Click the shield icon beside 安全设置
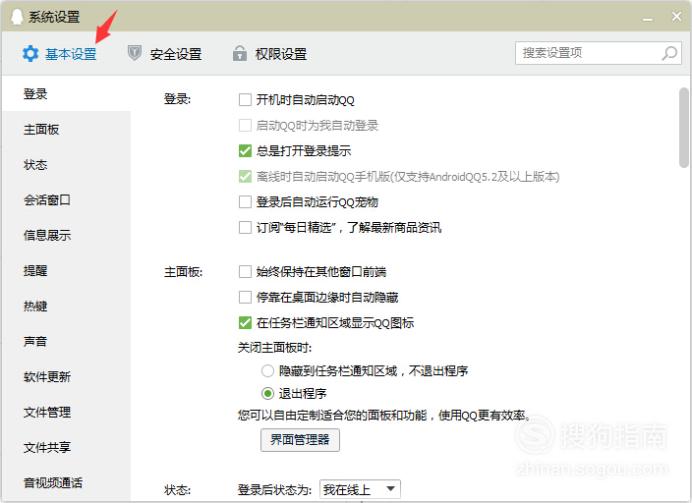Viewport: 692px width, 503px height. click(x=134, y=53)
